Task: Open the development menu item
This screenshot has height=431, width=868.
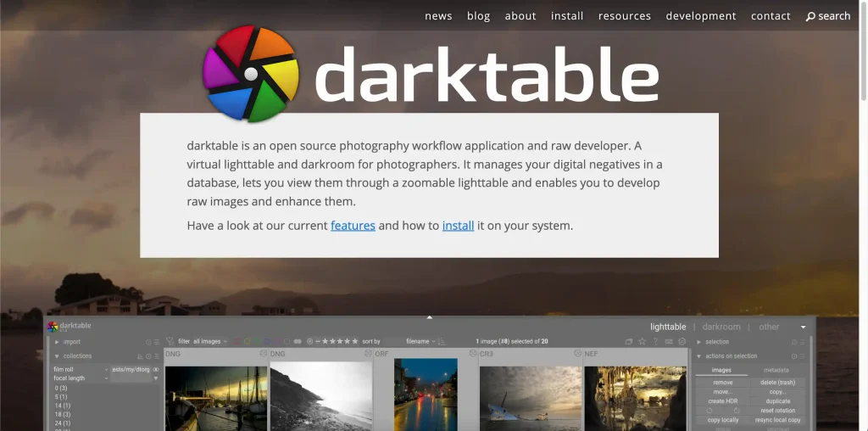Action: tap(701, 16)
